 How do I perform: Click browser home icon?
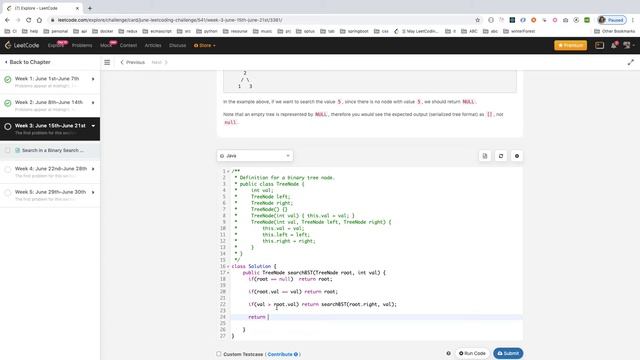click(39, 20)
